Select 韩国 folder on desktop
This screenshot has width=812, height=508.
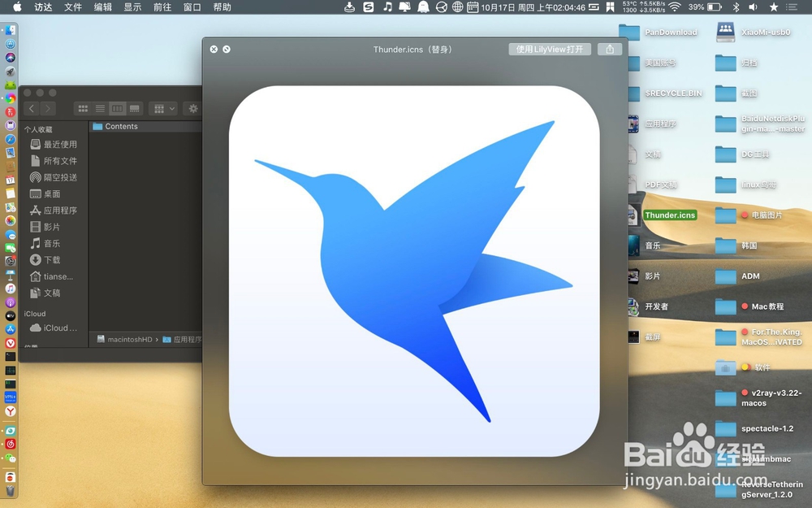tap(736, 245)
